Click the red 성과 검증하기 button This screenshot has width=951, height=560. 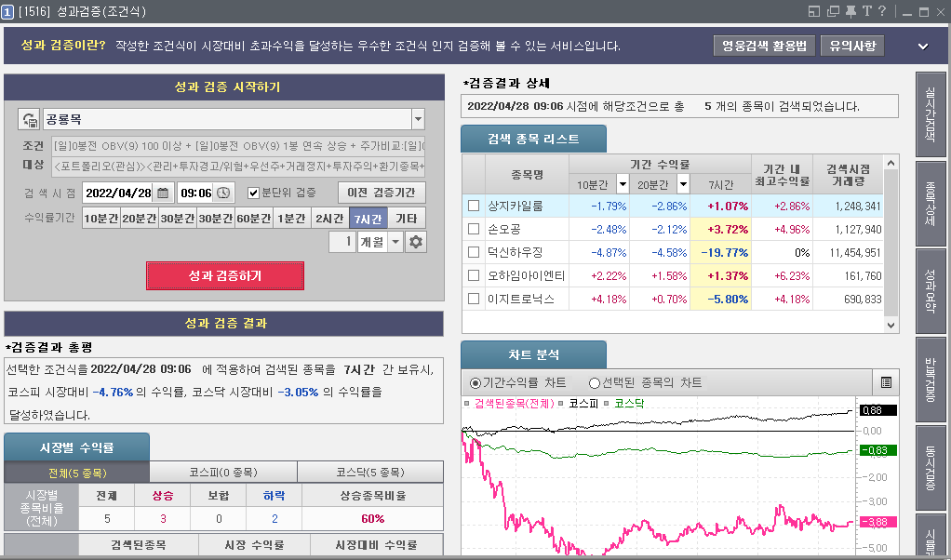[225, 275]
